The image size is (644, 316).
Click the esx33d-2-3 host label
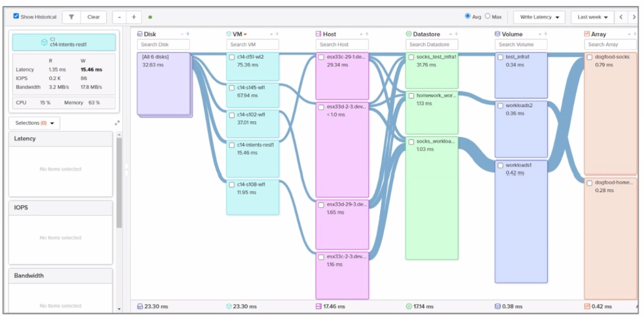click(x=347, y=107)
